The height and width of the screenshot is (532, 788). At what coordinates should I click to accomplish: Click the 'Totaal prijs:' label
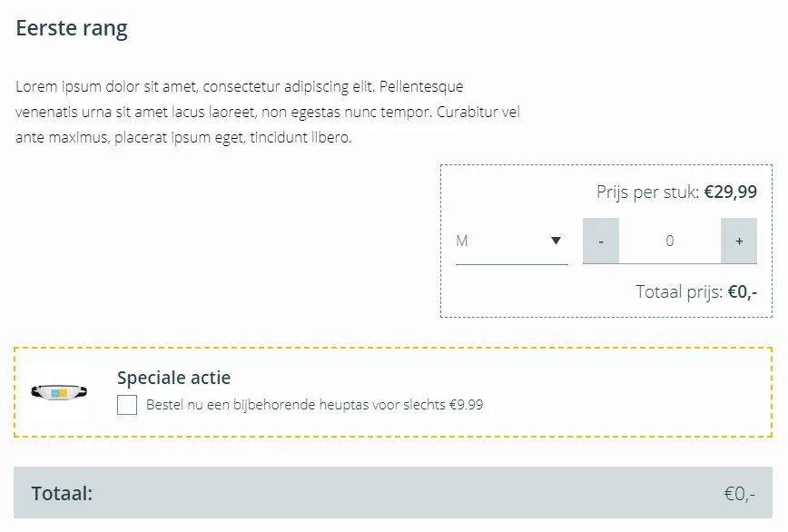tap(679, 291)
